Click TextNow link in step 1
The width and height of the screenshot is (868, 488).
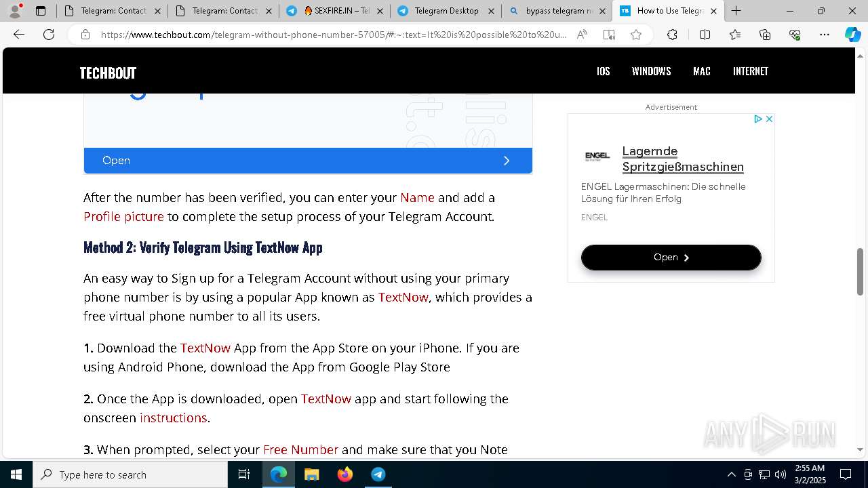[205, 348]
